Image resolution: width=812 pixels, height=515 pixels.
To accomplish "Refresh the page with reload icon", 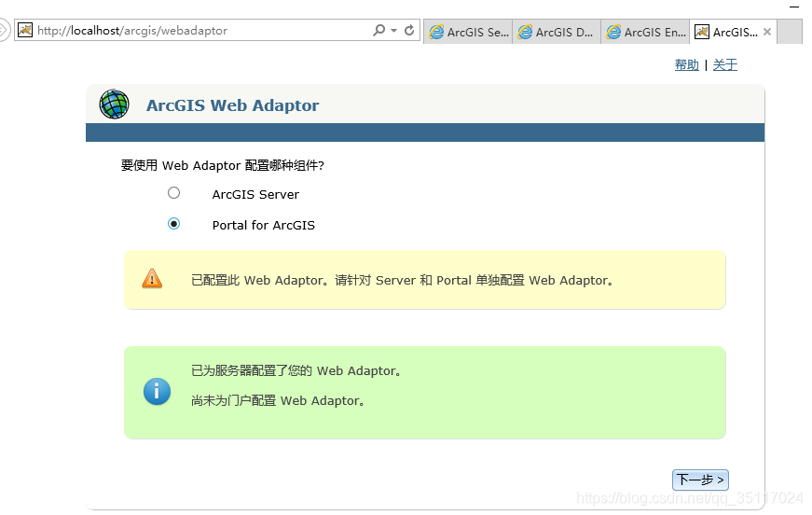I will (409, 30).
